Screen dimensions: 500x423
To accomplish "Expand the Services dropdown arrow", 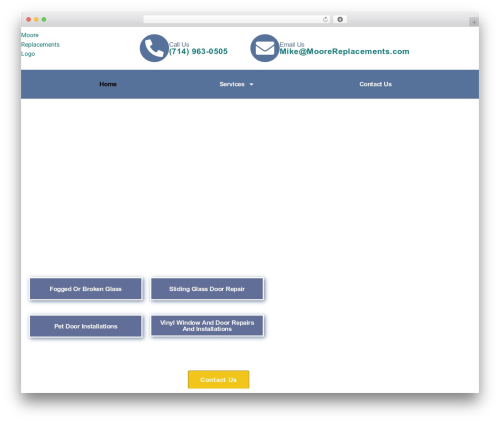I will (x=251, y=85).
